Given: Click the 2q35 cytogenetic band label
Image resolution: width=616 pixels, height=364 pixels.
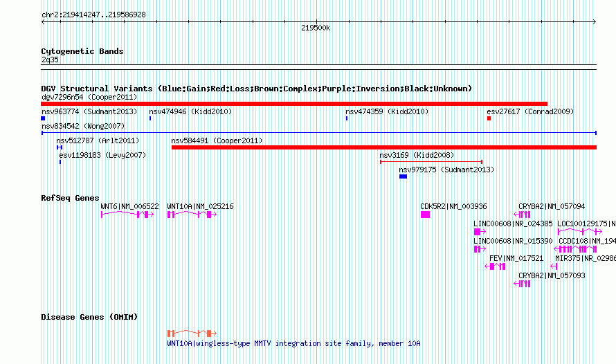Looking at the screenshot, I should tap(50, 60).
